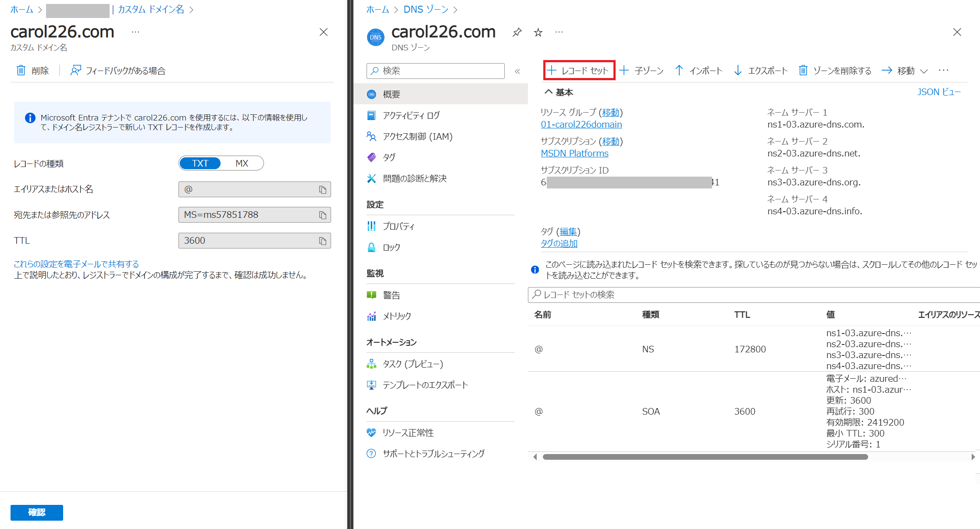Copy the TTL value 3600
The image size is (980, 529).
click(323, 241)
